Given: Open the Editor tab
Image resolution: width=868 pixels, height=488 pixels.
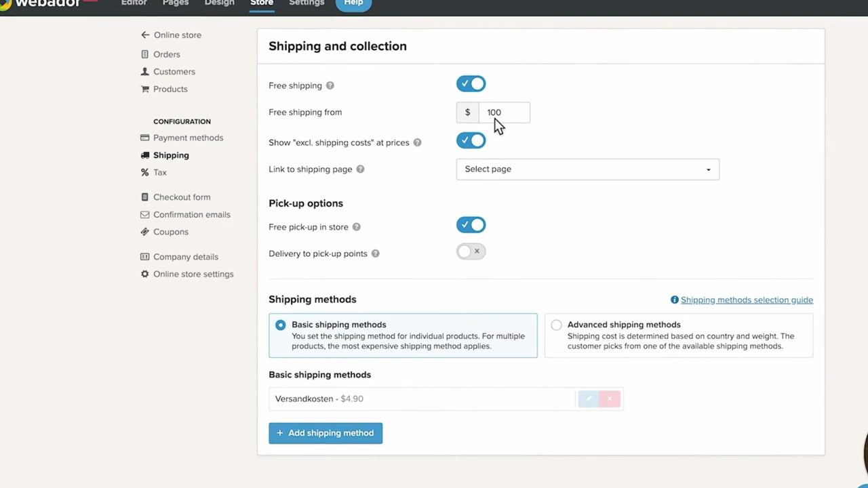Looking at the screenshot, I should (134, 3).
